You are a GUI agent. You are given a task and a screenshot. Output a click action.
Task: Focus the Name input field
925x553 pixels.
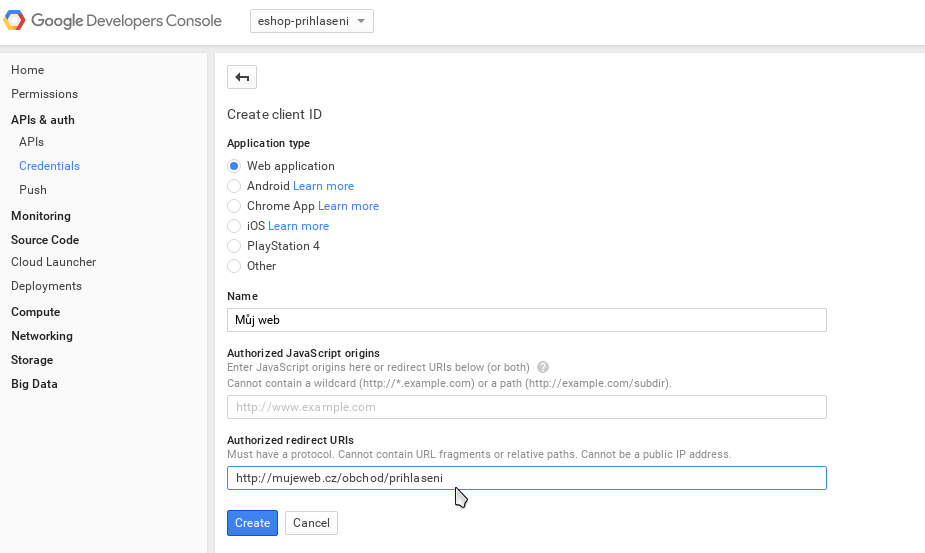coord(527,320)
